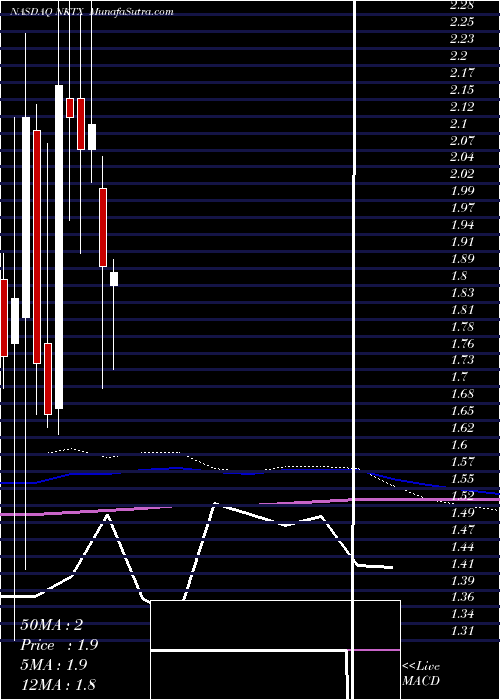
Task: Click the 1.83 price axis label
Action: pos(462,293)
